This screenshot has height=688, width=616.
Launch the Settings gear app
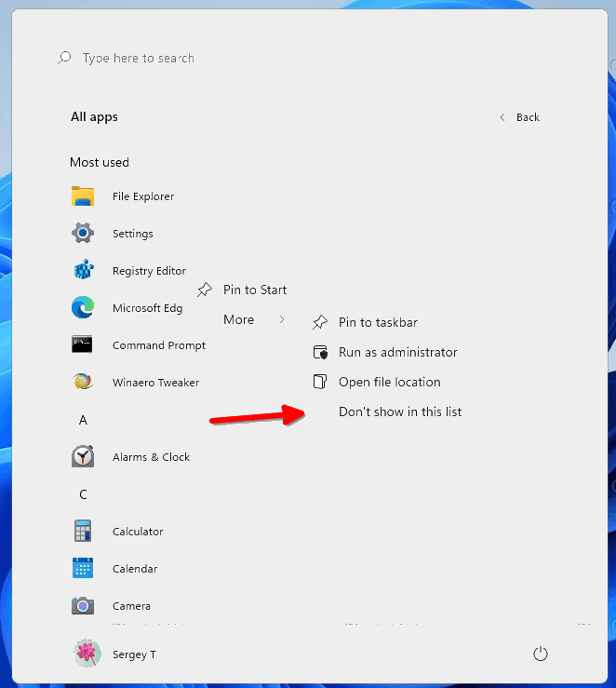[x=83, y=234]
